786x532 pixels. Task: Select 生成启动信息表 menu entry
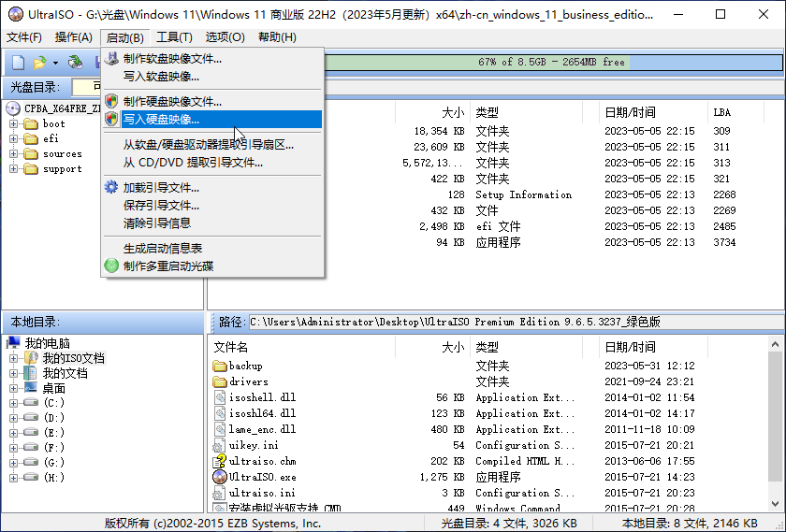click(x=212, y=249)
